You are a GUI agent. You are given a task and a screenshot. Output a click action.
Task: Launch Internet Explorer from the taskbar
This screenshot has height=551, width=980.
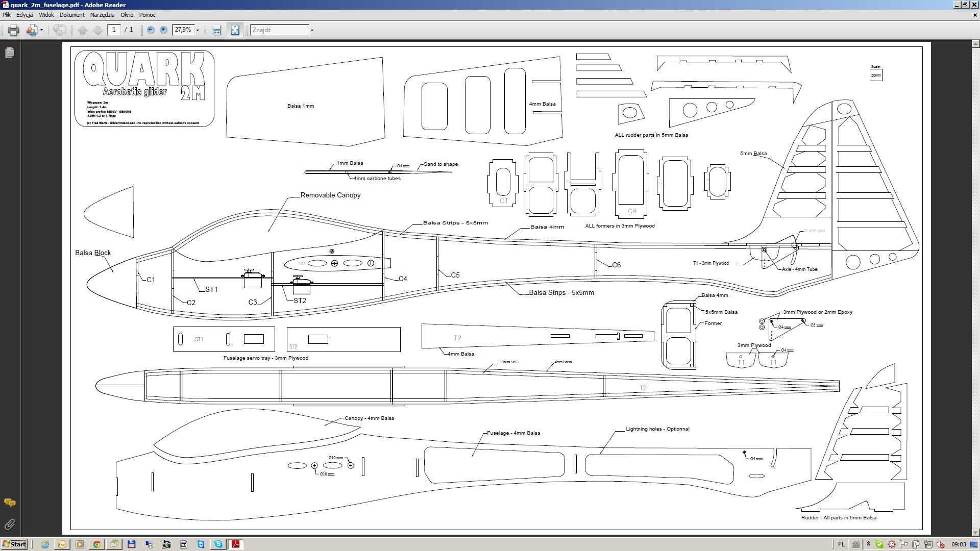[x=45, y=544]
